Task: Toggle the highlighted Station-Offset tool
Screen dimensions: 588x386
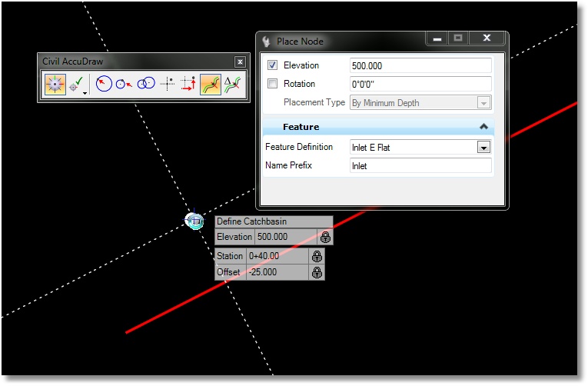Action: [211, 84]
